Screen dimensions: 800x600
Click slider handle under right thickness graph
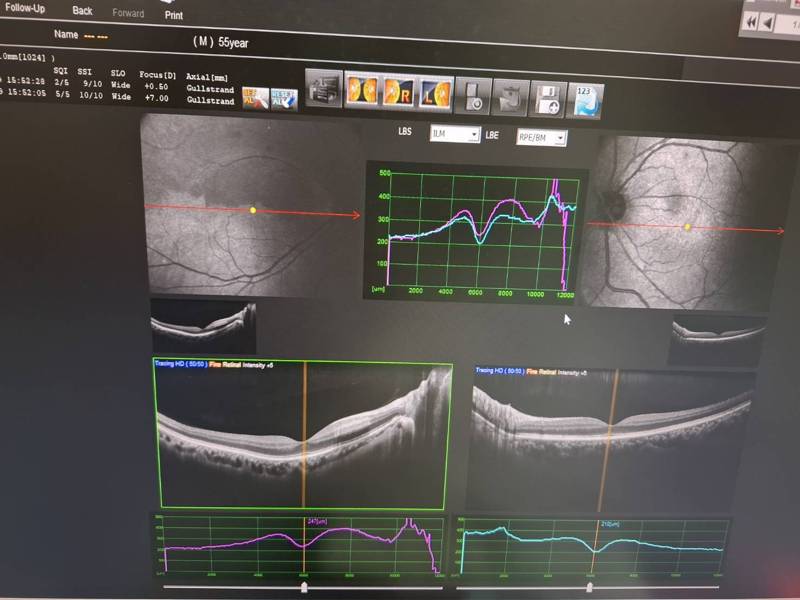pos(589,587)
